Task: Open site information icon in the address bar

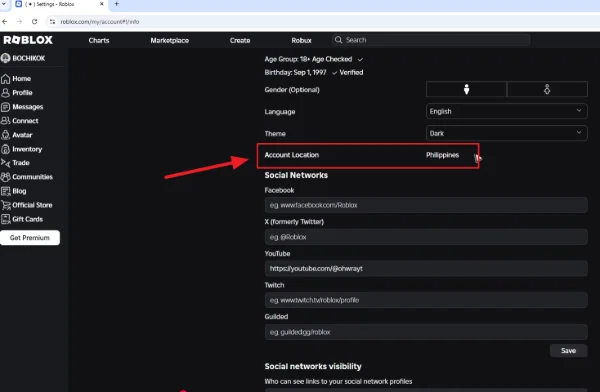Action: [x=52, y=22]
